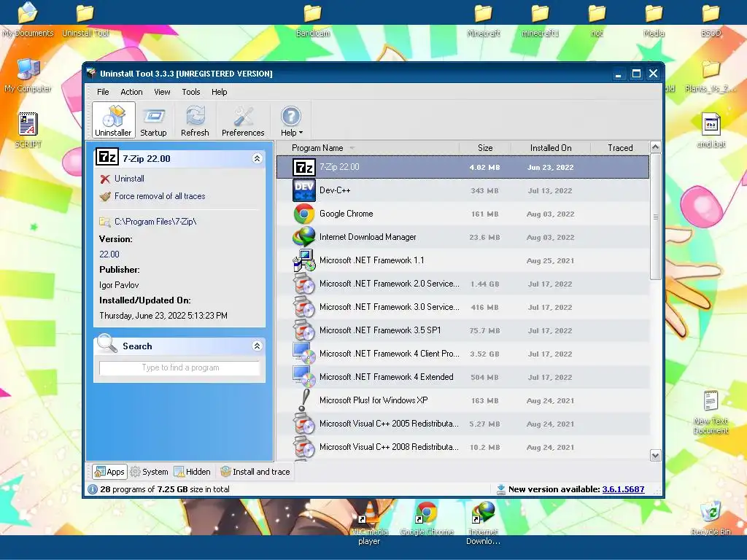Viewport: 747px width, 560px height.
Task: Sort the list by Traced column
Action: tap(620, 148)
